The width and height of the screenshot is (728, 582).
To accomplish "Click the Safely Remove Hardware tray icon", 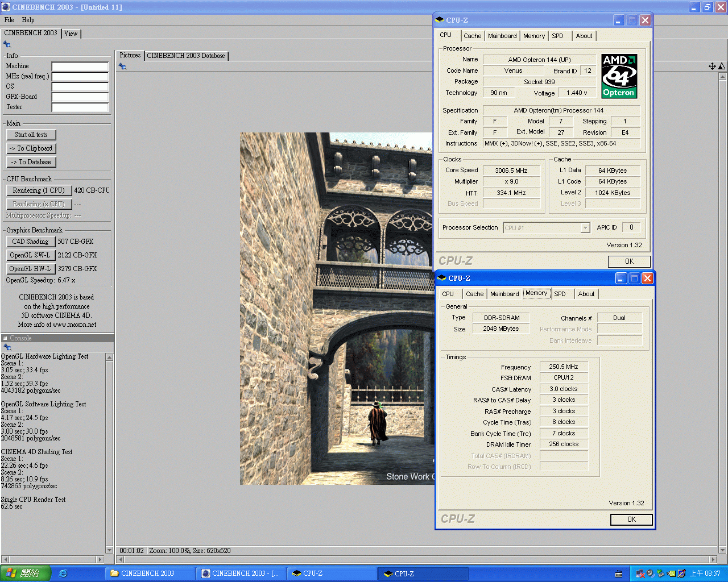I will (660, 573).
